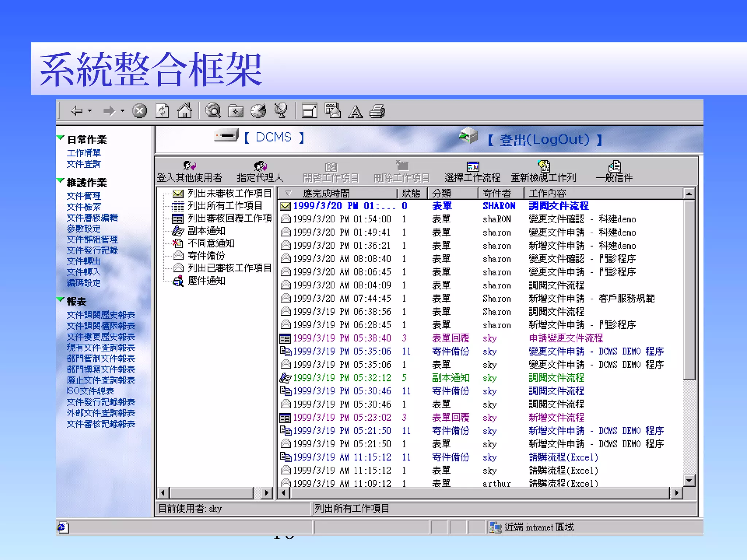
Task: Select row dated 1999/3/19 PM 05:38:40
Action: point(480,338)
